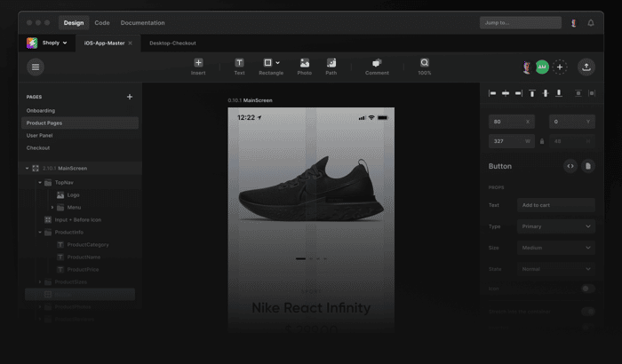Open the Desktop-Checkout tab
The width and height of the screenshot is (622, 364).
[x=172, y=44]
